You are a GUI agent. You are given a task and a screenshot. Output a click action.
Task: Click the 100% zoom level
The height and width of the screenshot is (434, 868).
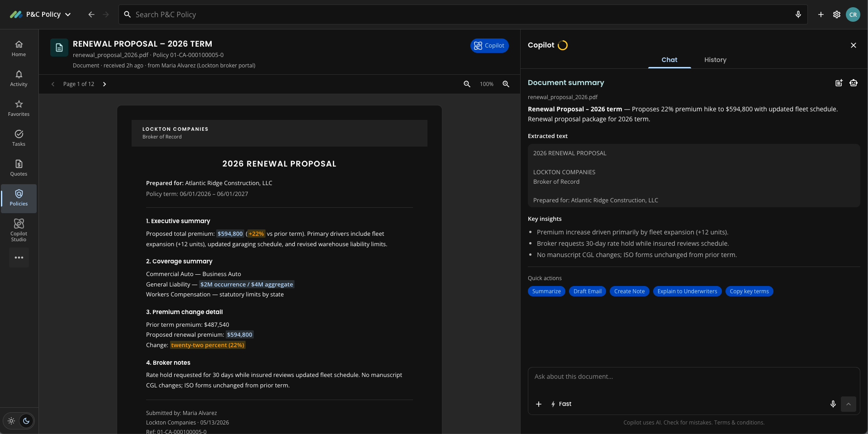(487, 84)
